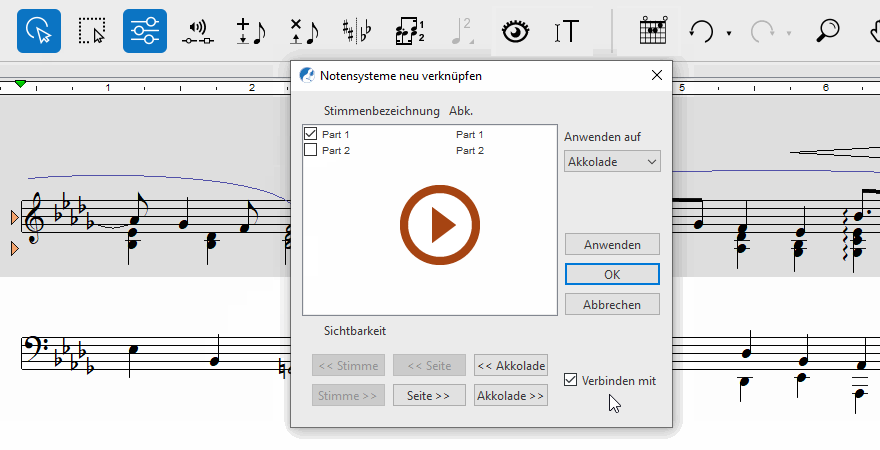Open the mixer sliders tool
Screen dimensions: 880x450
pyautogui.click(x=145, y=31)
